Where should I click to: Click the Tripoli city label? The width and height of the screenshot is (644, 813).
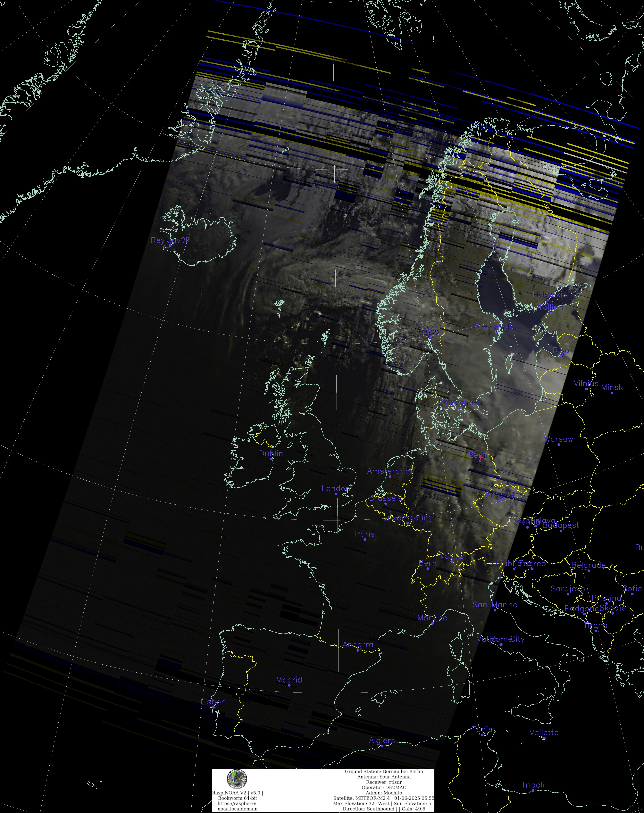coord(533,785)
